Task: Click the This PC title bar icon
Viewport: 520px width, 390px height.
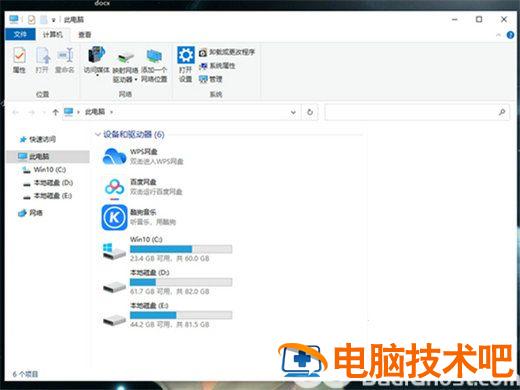Action: tap(14, 19)
